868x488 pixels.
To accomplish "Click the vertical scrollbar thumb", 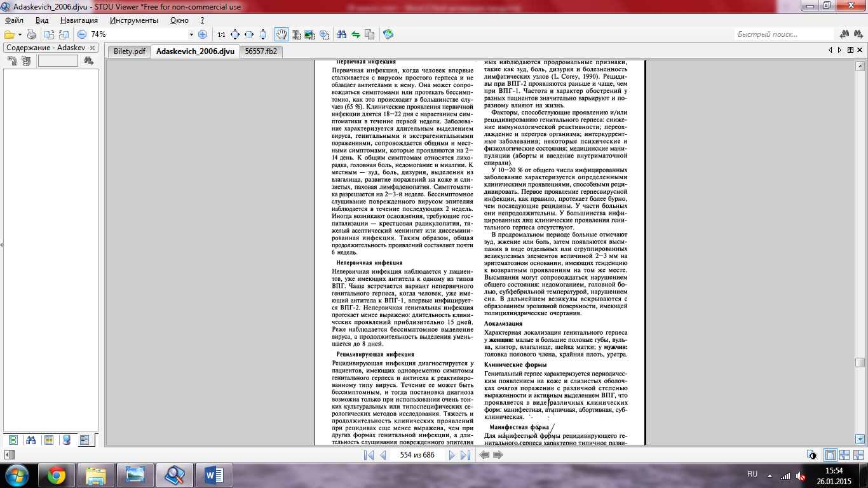I will [860, 362].
